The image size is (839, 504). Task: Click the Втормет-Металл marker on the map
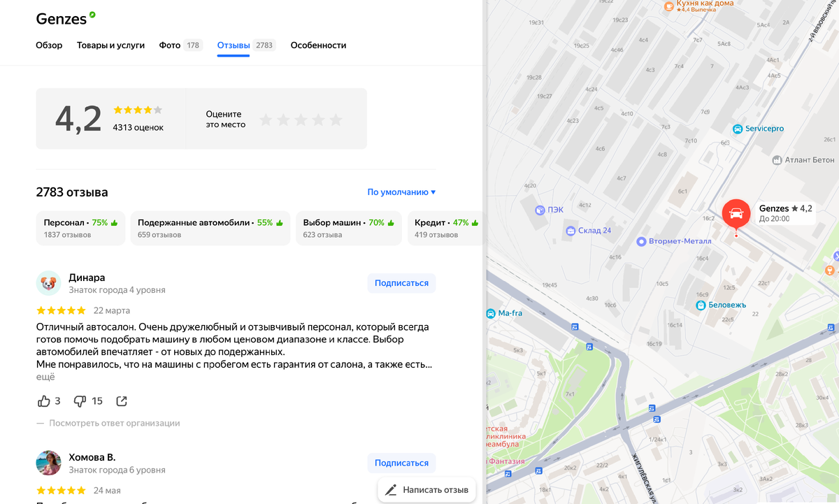coord(642,240)
